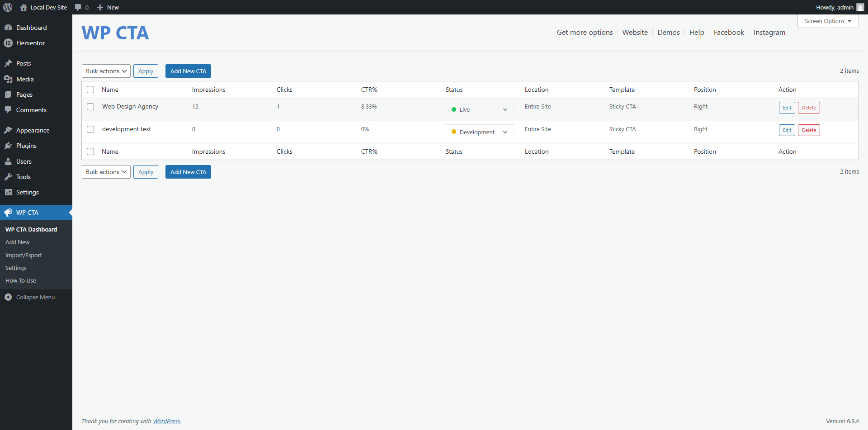Open the Live status dropdown
Screen dimensions: 868x430
(479, 109)
